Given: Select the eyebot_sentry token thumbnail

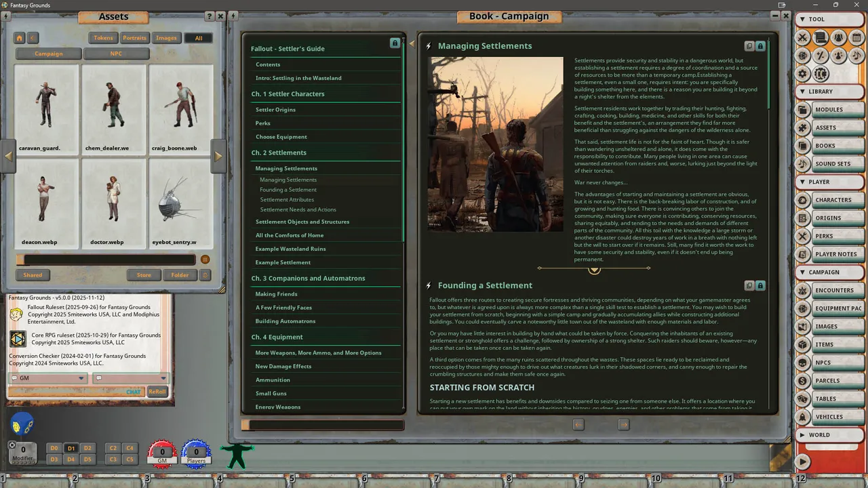Looking at the screenshot, I should (x=180, y=203).
